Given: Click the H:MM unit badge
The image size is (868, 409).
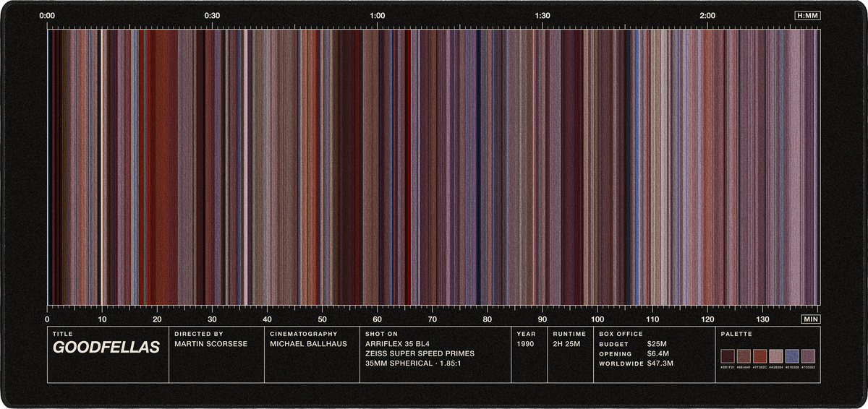Looking at the screenshot, I should (807, 15).
